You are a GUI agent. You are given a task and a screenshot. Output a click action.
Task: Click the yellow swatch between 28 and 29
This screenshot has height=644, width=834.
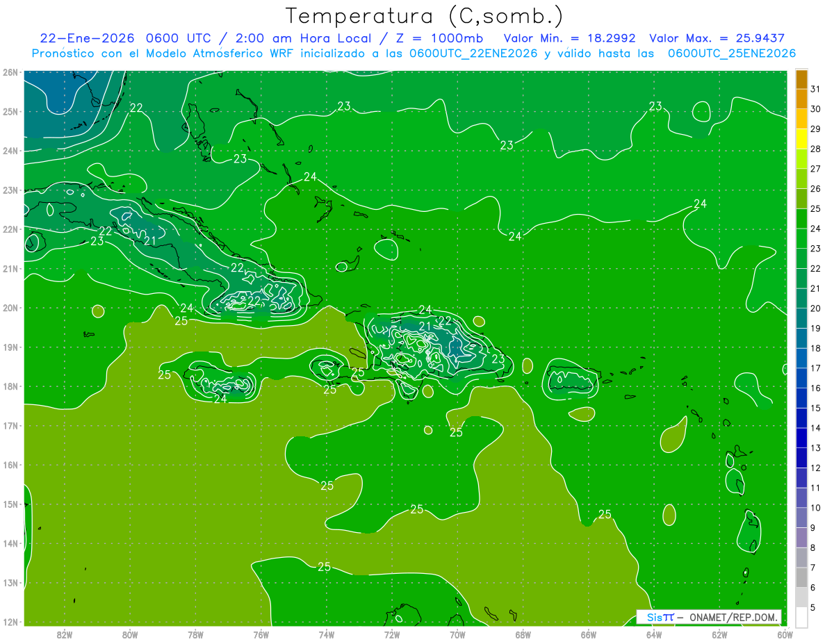tap(801, 138)
